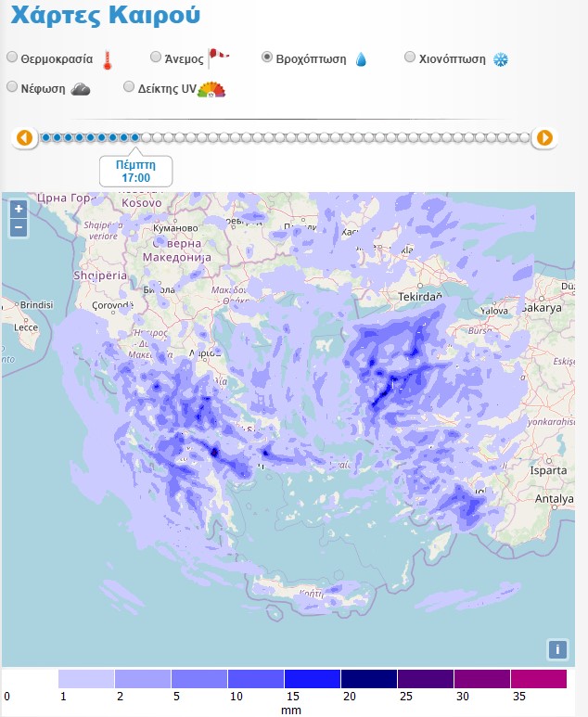Click the first dot on the timeline

point(46,138)
